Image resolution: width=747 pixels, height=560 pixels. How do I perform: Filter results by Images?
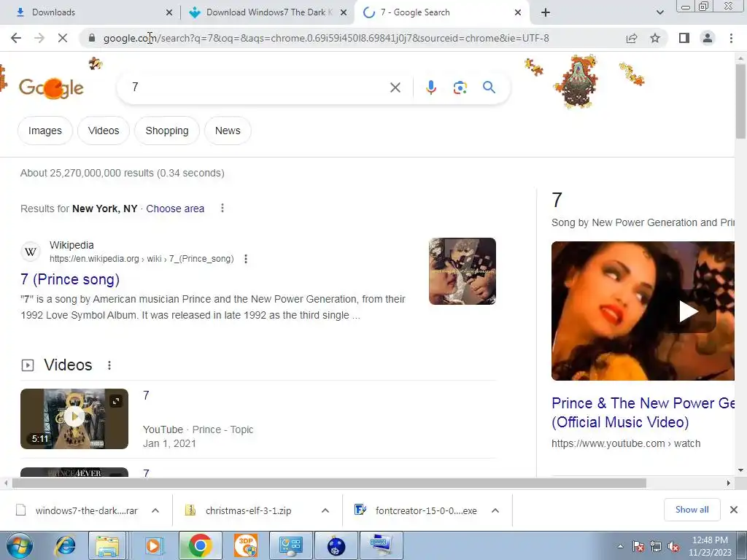(x=44, y=131)
